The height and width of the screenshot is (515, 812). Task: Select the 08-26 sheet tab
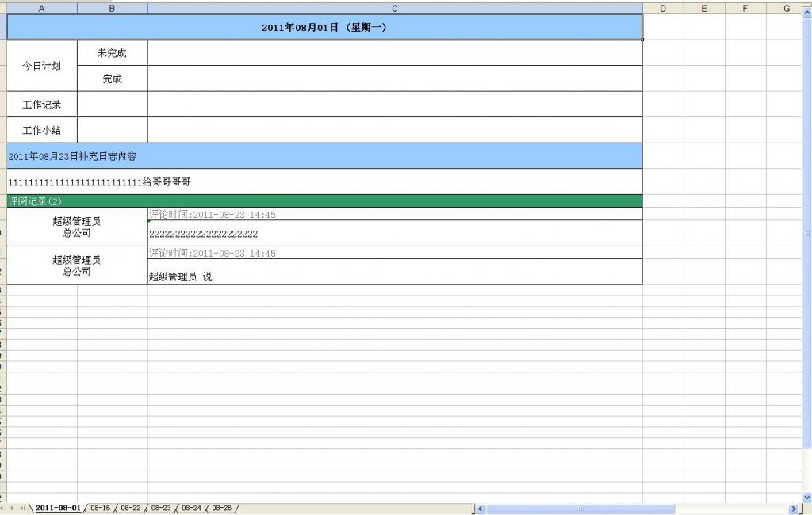coord(222,508)
